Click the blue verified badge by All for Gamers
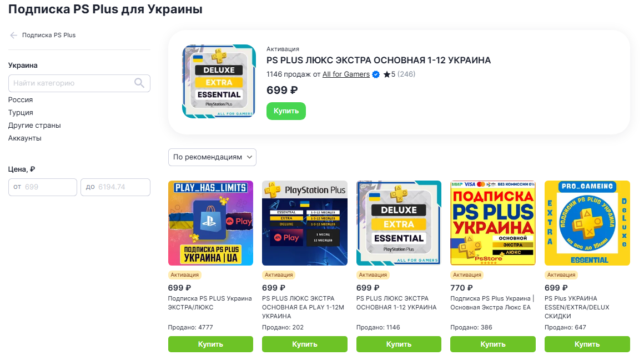644x360 pixels. (376, 74)
